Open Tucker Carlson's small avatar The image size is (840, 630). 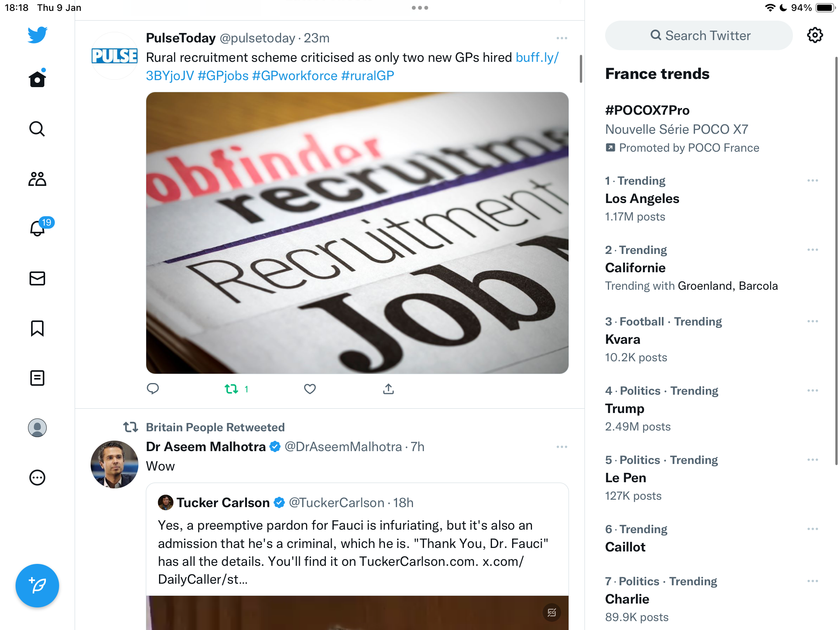(x=165, y=502)
